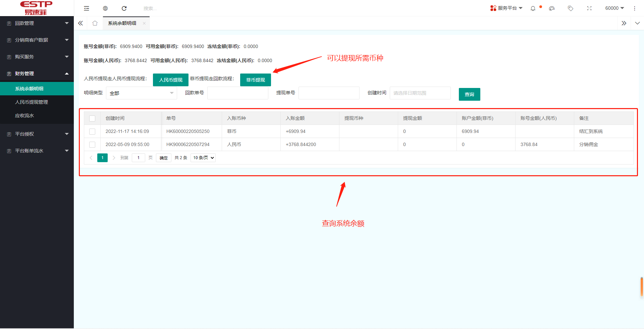Click the refresh page icon

coord(124,8)
